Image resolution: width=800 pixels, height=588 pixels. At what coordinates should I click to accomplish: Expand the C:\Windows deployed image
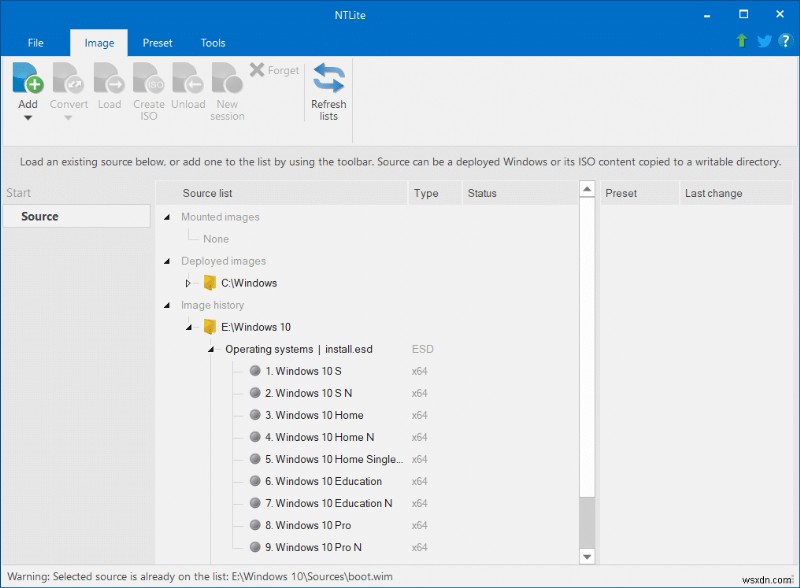pos(188,283)
